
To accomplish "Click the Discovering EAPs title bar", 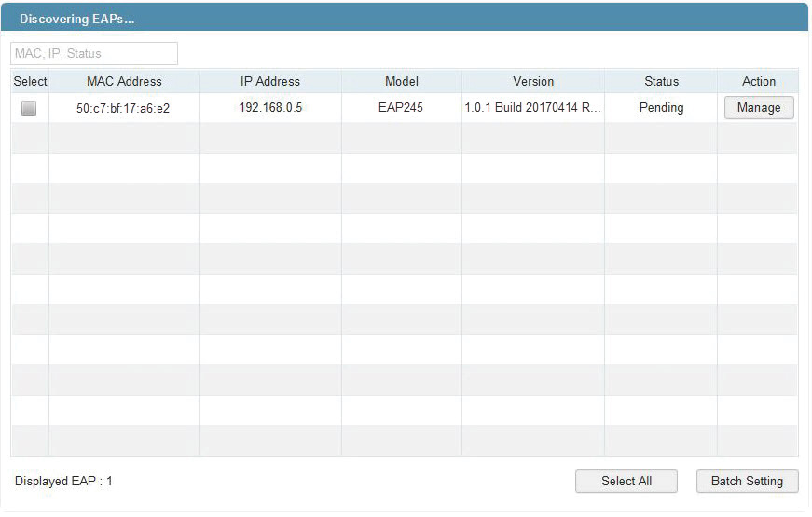I will tap(405, 18).
